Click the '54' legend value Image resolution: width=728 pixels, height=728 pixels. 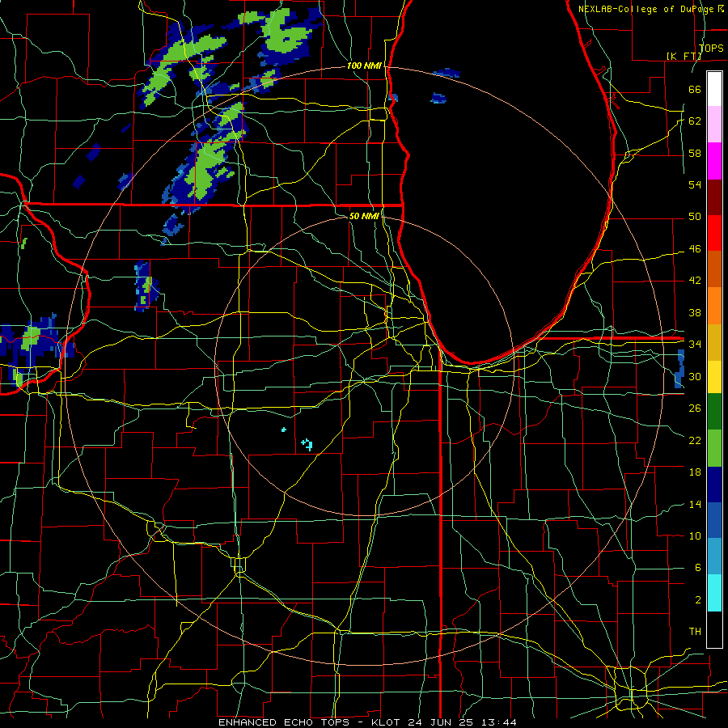tap(695, 184)
